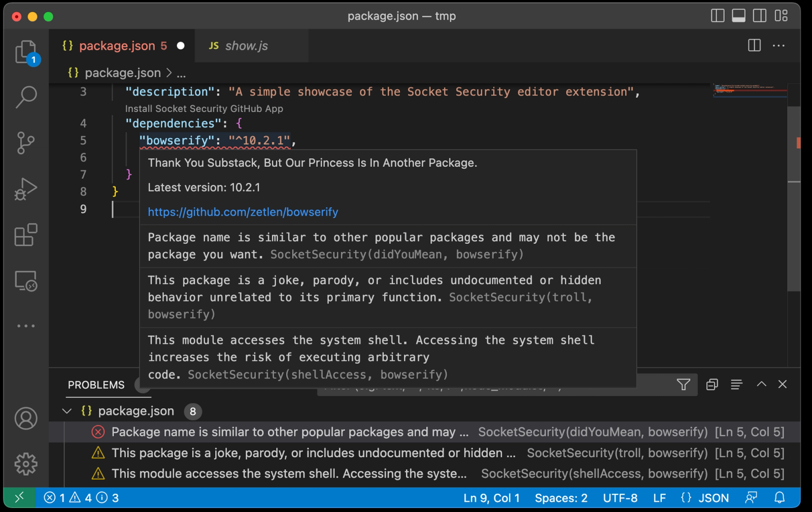Screen dimensions: 812x512
Task: Toggle the primary side bar layout button
Action: [718, 16]
